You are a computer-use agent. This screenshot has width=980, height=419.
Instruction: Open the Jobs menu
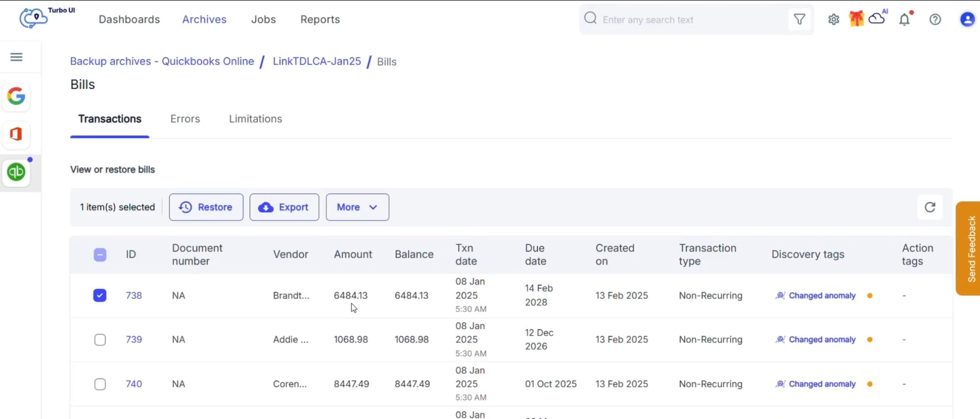point(264,19)
